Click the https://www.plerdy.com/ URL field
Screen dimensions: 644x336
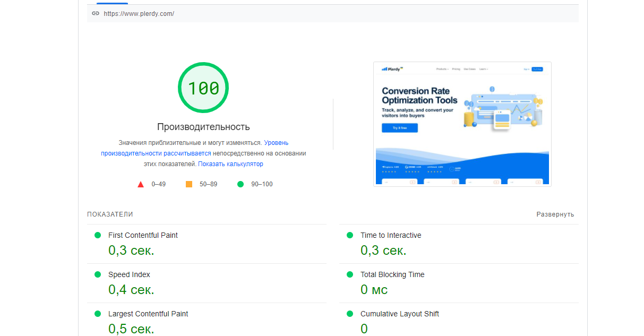[139, 14]
